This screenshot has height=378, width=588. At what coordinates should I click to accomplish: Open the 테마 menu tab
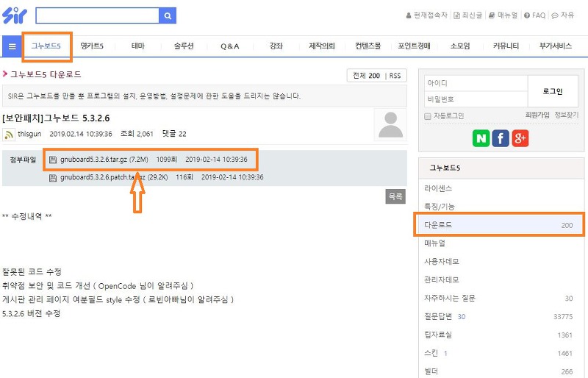point(138,46)
